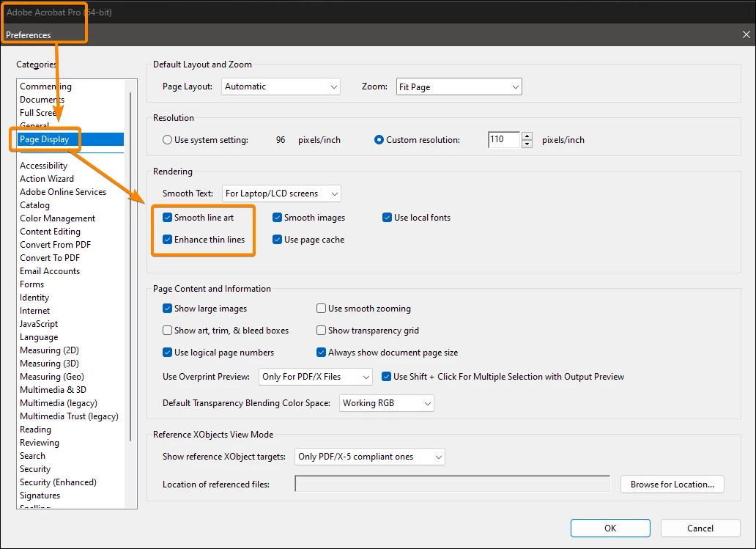The image size is (756, 549).
Task: Select Signatures category
Action: point(40,495)
